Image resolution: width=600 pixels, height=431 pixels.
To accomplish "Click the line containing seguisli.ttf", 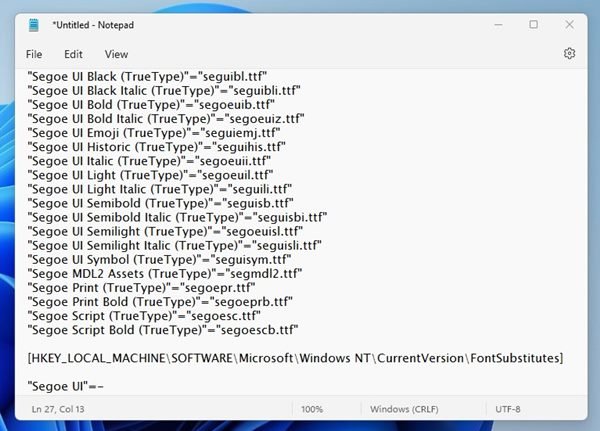I will (174, 246).
